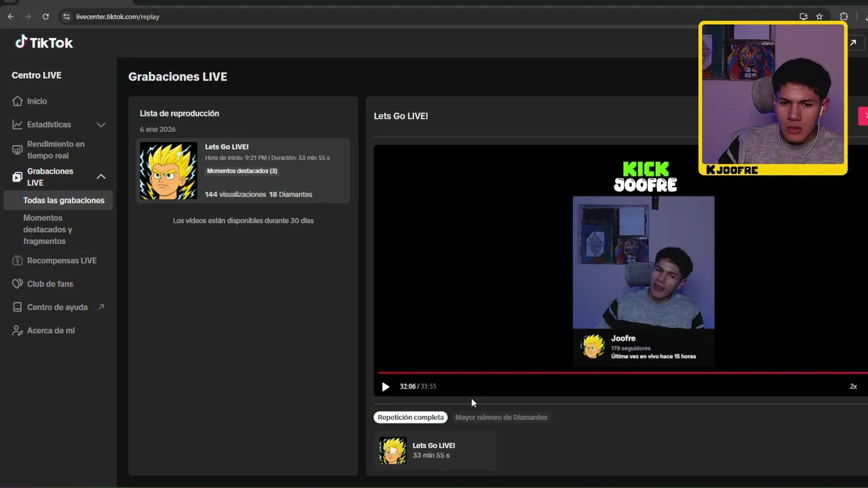Expand the Estadísticas menu chevron

[101, 125]
